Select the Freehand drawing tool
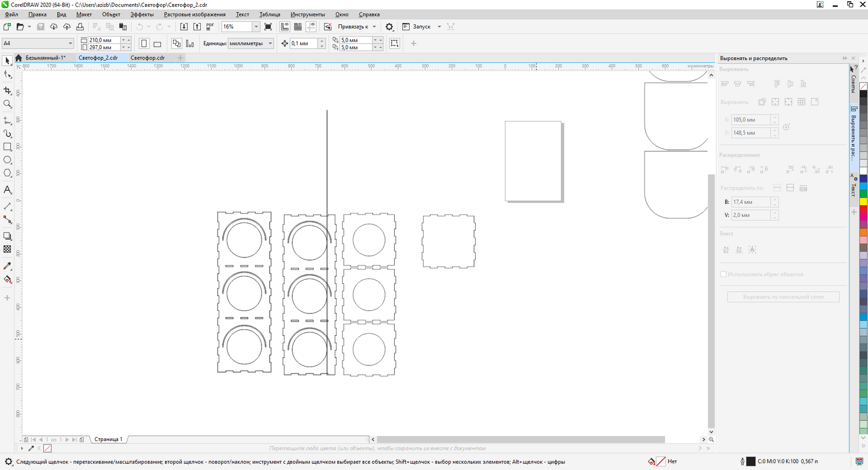This screenshot has width=868, height=470. (x=8, y=120)
